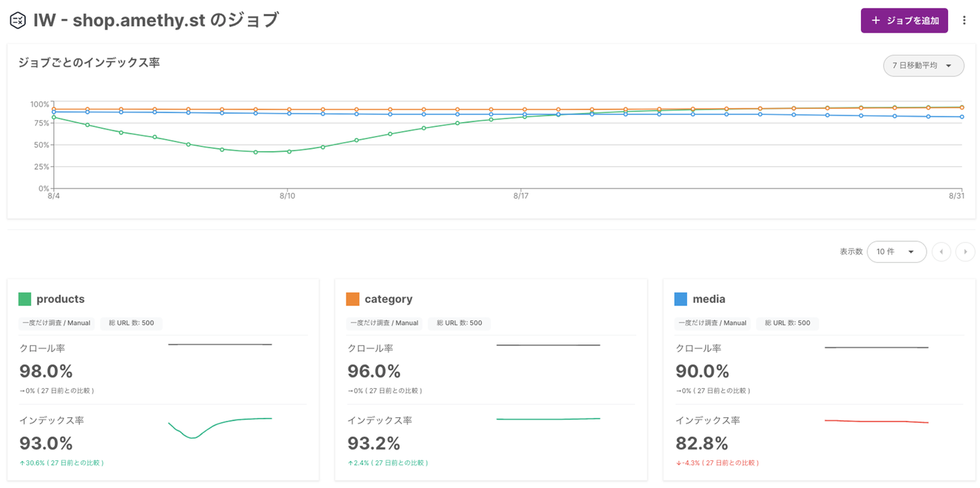Open the products job card title
Screen dimensions: 980x488
pos(60,299)
